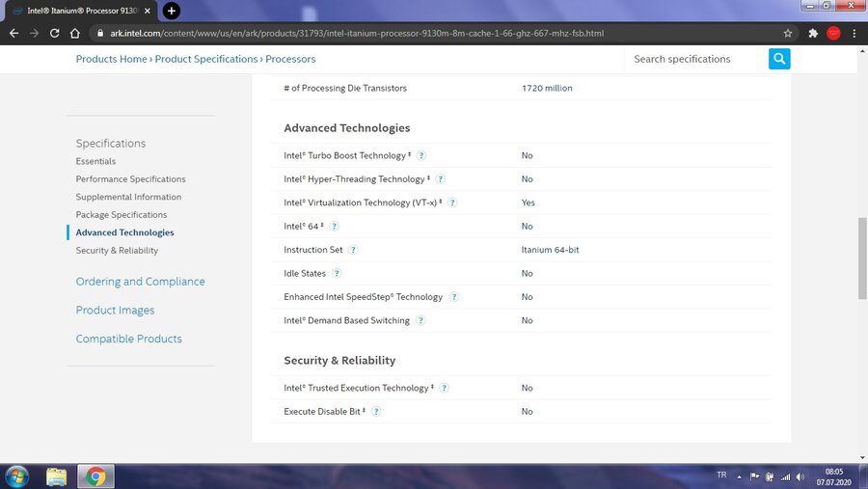Screen dimensions: 868x489
Task: Click the red profile avatar icon
Action: (x=833, y=33)
